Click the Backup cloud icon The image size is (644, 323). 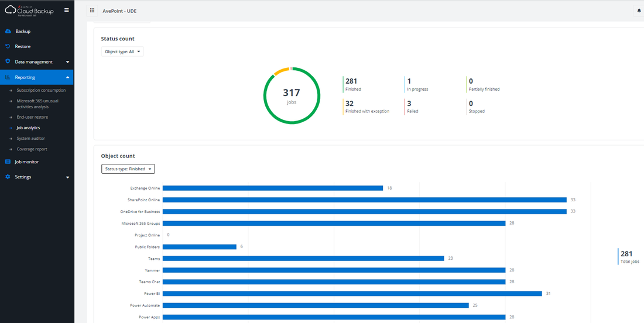click(8, 31)
